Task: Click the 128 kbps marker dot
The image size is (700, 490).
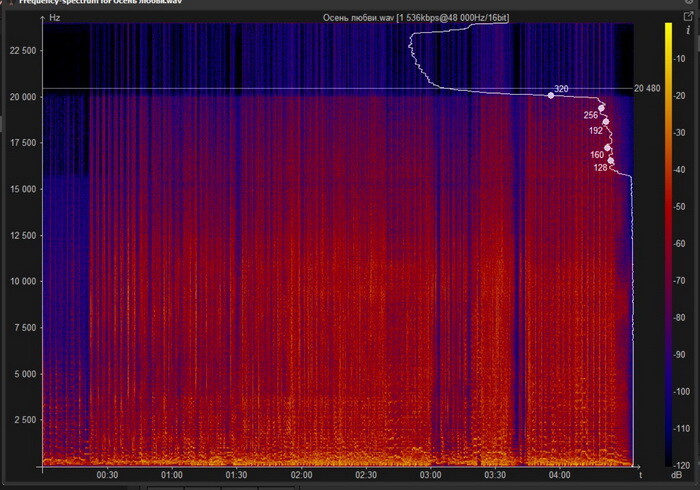Action: click(x=611, y=160)
